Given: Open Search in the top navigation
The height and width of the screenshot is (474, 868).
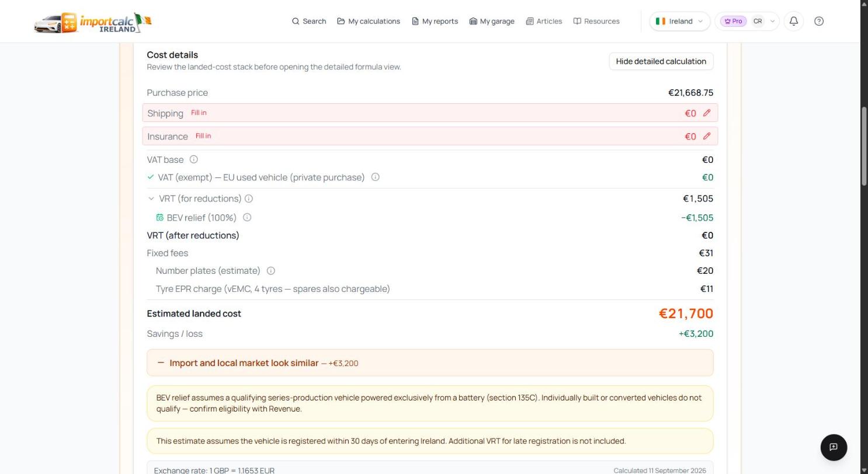Looking at the screenshot, I should [x=309, y=21].
